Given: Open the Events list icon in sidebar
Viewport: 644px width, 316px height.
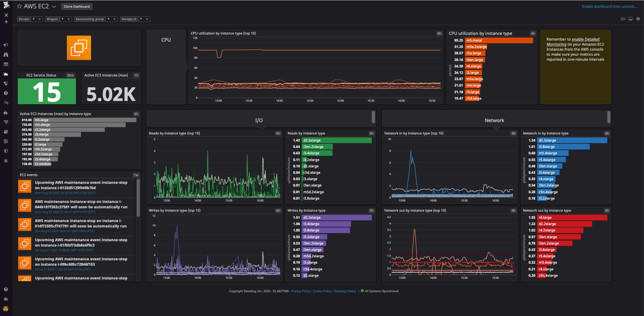Looking at the screenshot, I should (6, 64).
